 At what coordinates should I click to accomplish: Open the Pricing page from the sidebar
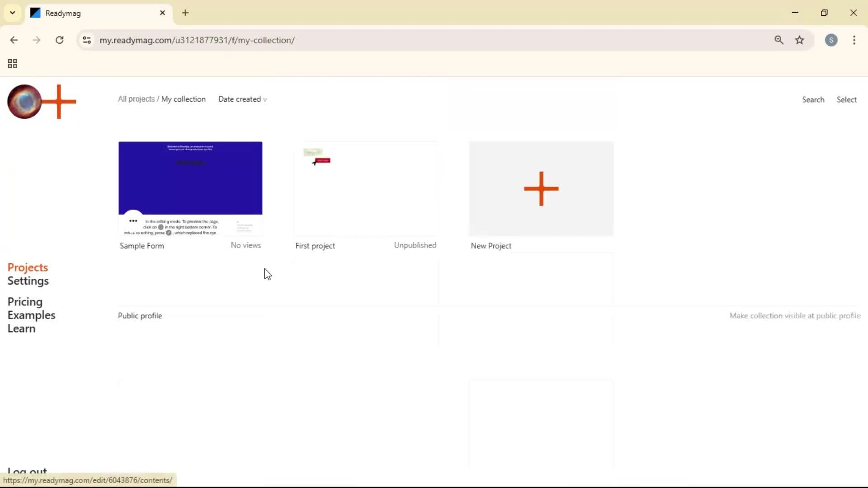(25, 301)
